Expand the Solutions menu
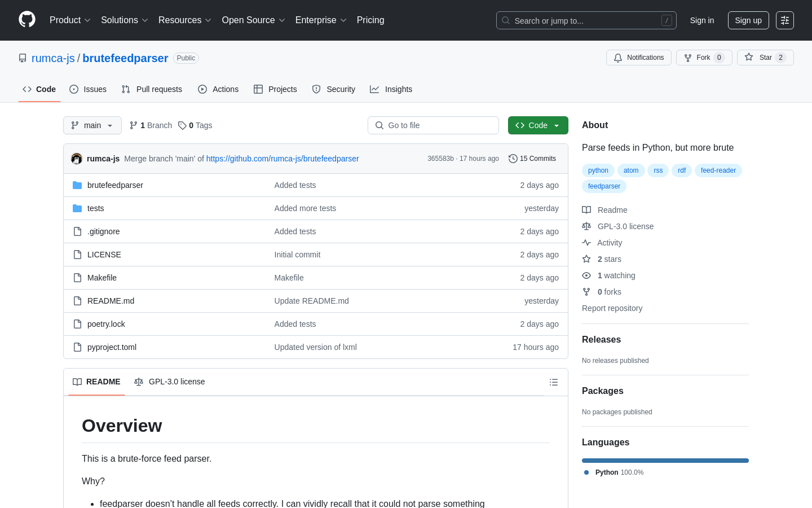The width and height of the screenshot is (812, 508). tap(125, 20)
